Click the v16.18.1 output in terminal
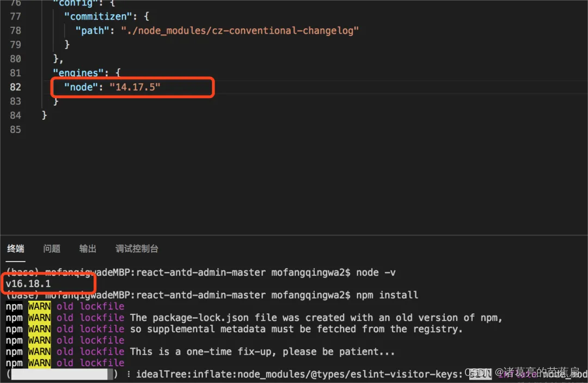The image size is (588, 383). (28, 284)
